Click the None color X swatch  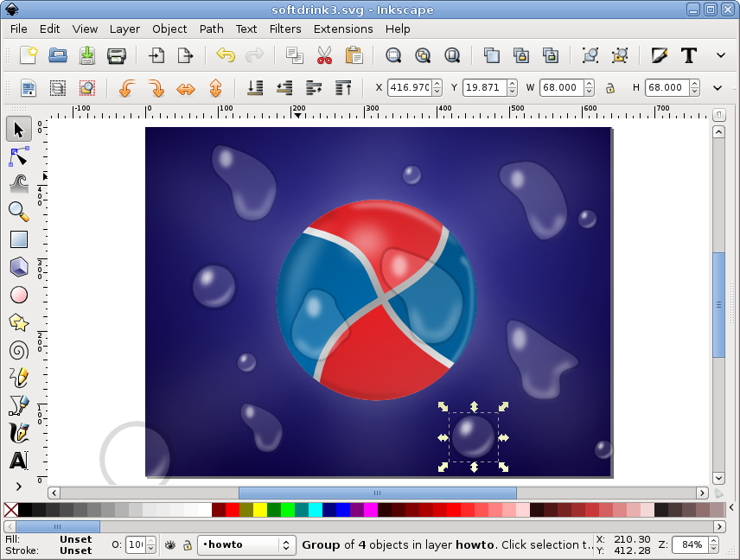coord(11,510)
